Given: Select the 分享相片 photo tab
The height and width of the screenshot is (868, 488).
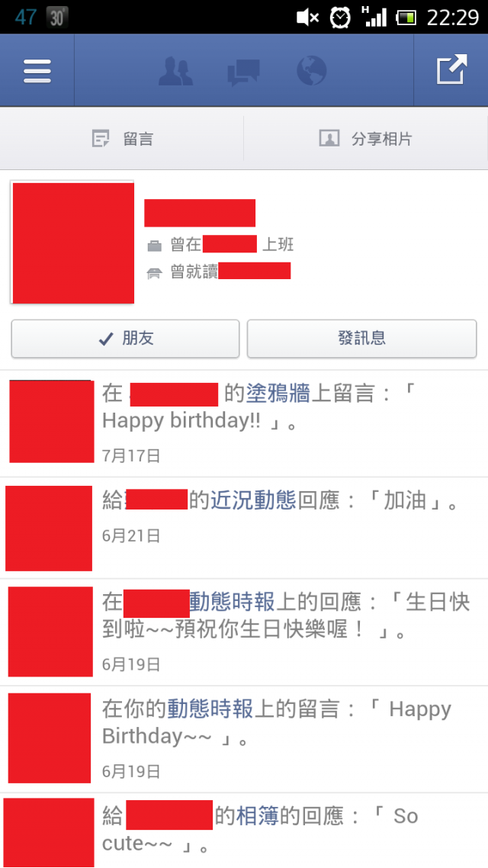Looking at the screenshot, I should (x=366, y=138).
